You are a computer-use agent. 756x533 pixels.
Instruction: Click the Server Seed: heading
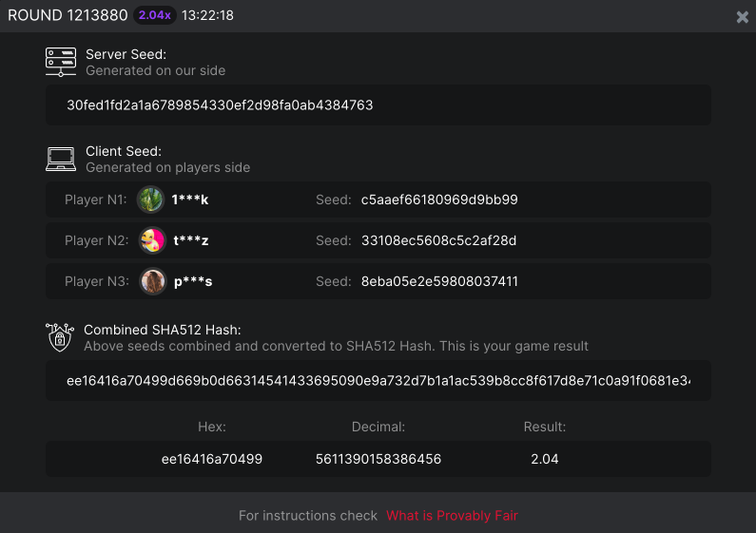pyautogui.click(x=126, y=54)
